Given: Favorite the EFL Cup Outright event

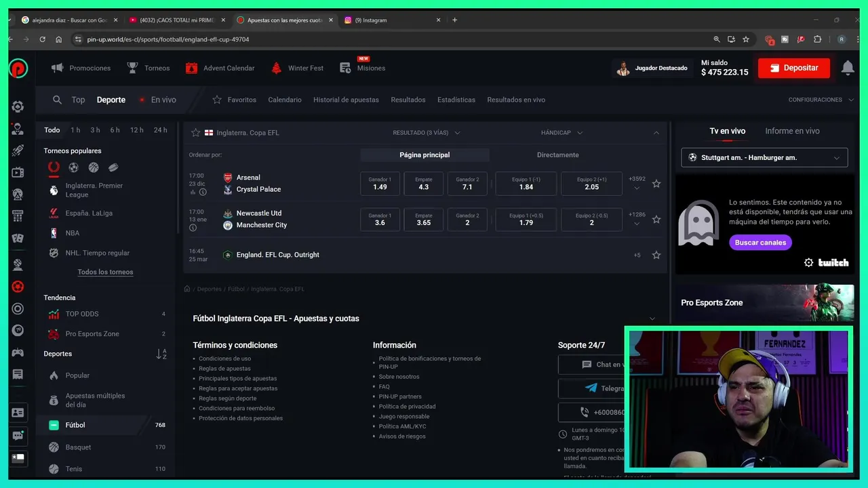Looking at the screenshot, I should click(656, 256).
